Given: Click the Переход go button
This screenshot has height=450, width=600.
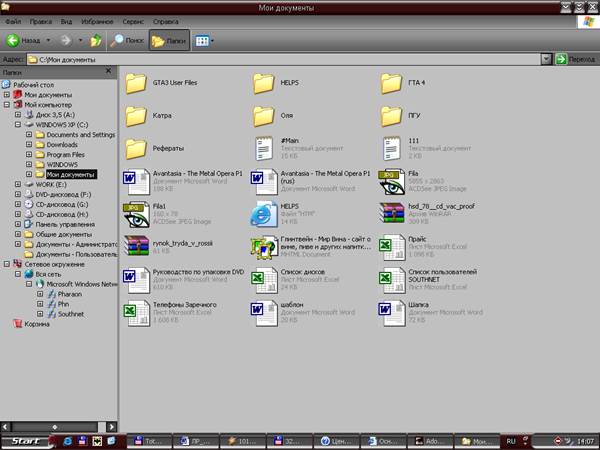Looking at the screenshot, I should (575, 59).
